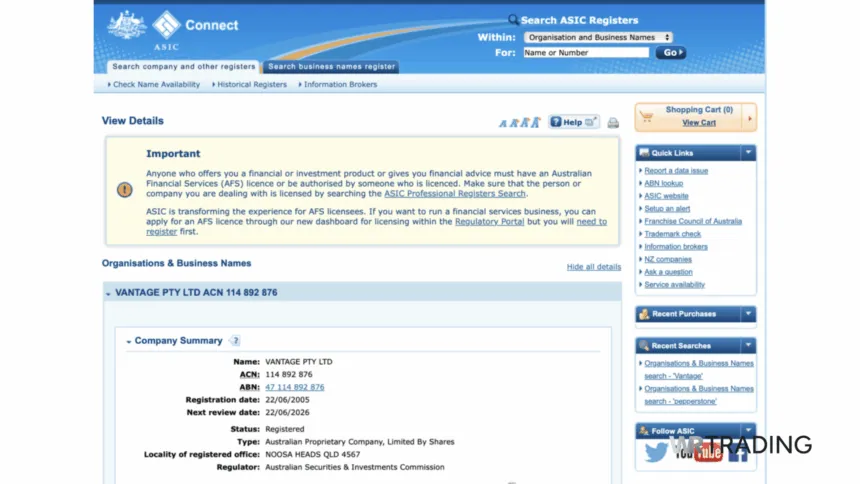860x484 pixels.
Task: Click Setup an alert quick link
Action: coord(667,209)
